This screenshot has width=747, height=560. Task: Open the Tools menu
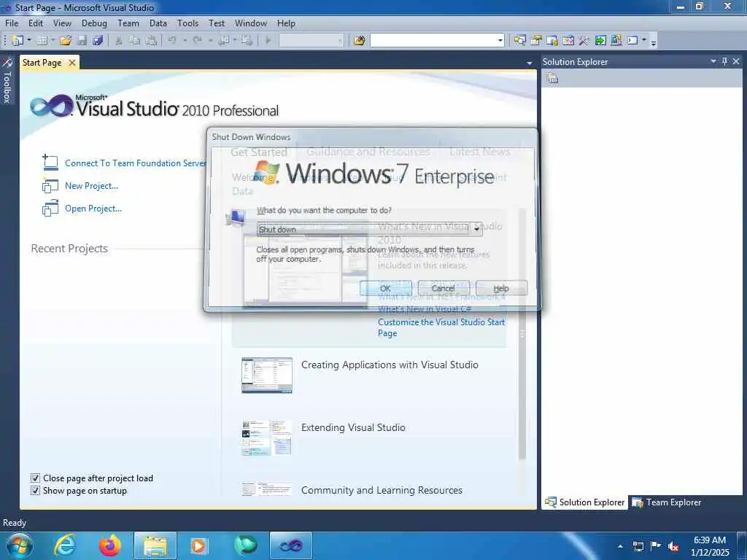[187, 23]
